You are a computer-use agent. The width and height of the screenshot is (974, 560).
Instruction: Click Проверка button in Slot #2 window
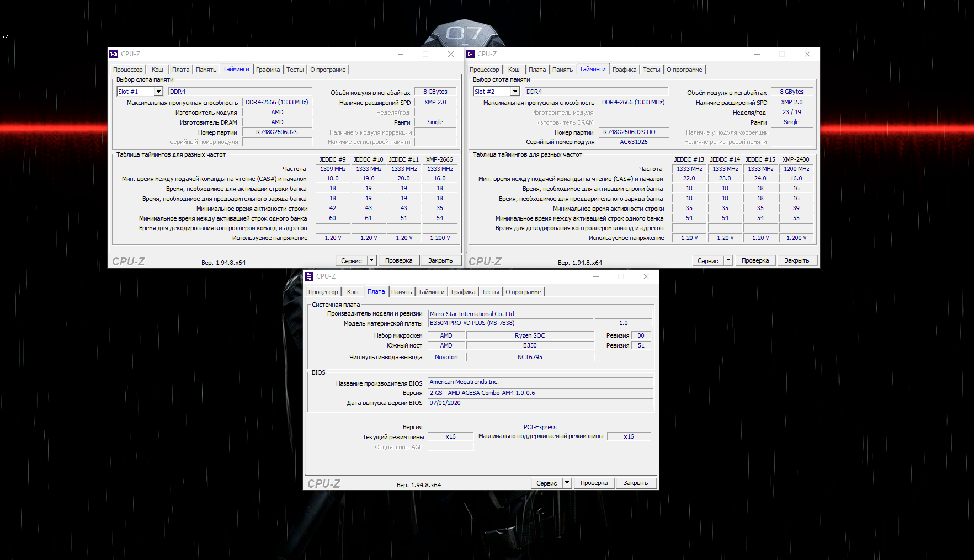pyautogui.click(x=755, y=260)
